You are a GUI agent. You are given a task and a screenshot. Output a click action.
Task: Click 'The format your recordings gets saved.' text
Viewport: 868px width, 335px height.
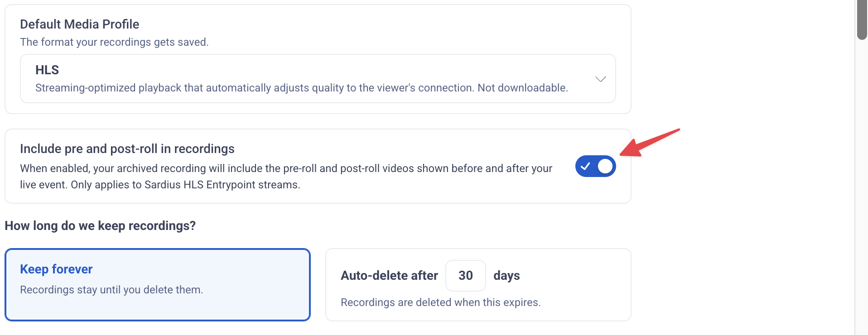pyautogui.click(x=114, y=42)
